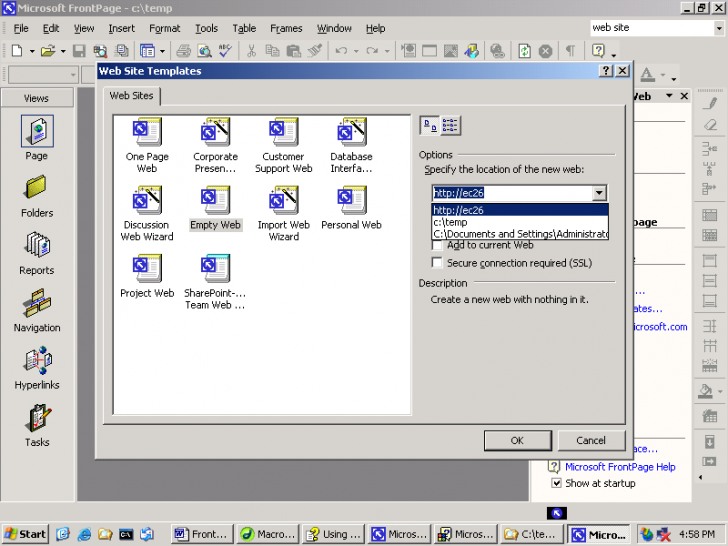Select the One Page Web template
The image size is (728, 546).
[x=147, y=133]
